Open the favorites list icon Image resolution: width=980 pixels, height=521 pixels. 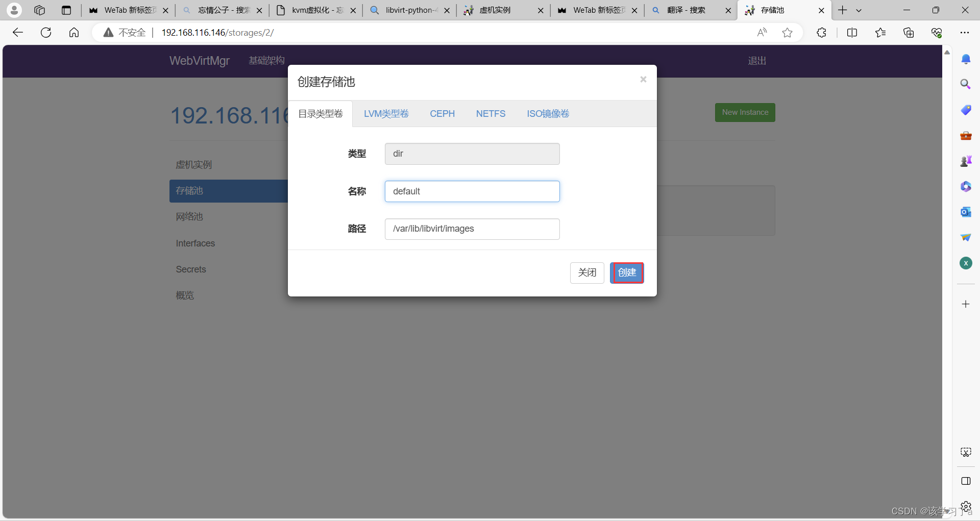pos(880,33)
